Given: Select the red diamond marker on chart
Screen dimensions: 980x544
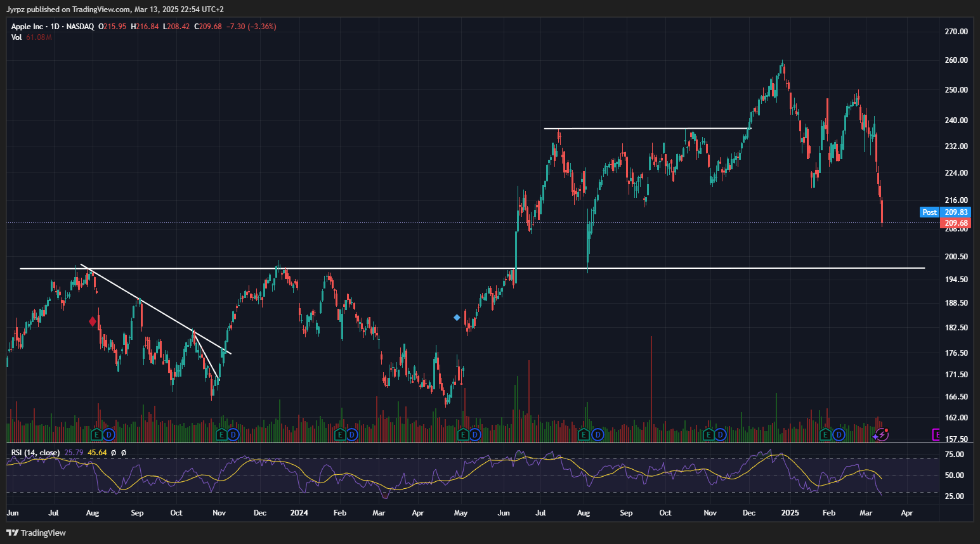Looking at the screenshot, I should (93, 321).
